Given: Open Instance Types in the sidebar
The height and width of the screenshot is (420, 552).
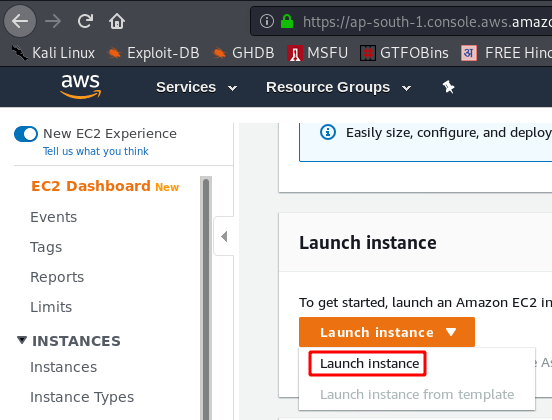Looking at the screenshot, I should 82,397.
